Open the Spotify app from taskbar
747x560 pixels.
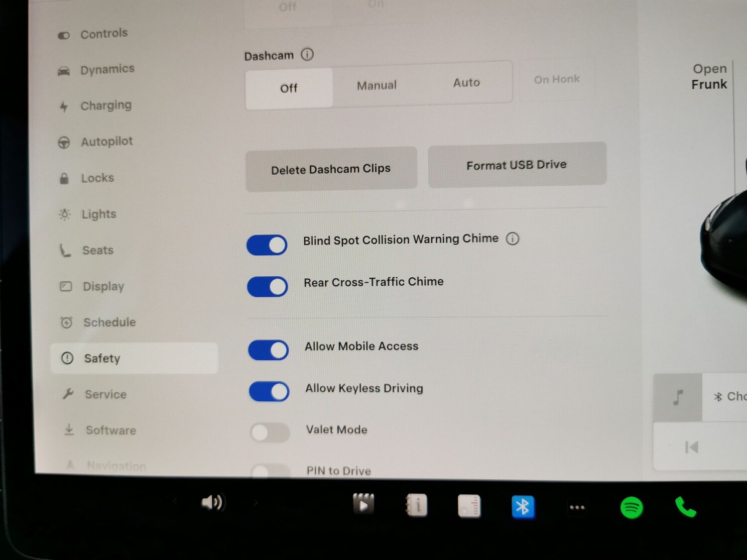coord(631,507)
